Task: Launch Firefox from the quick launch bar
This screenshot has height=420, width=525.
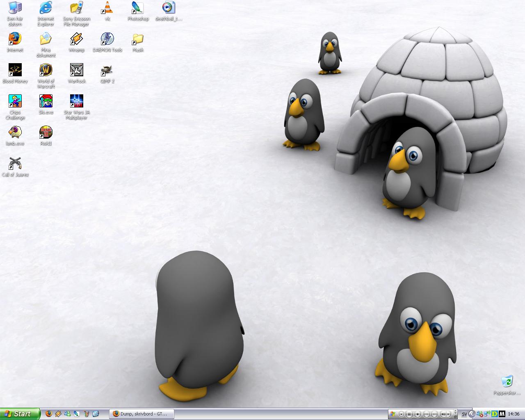Action: click(x=49, y=414)
